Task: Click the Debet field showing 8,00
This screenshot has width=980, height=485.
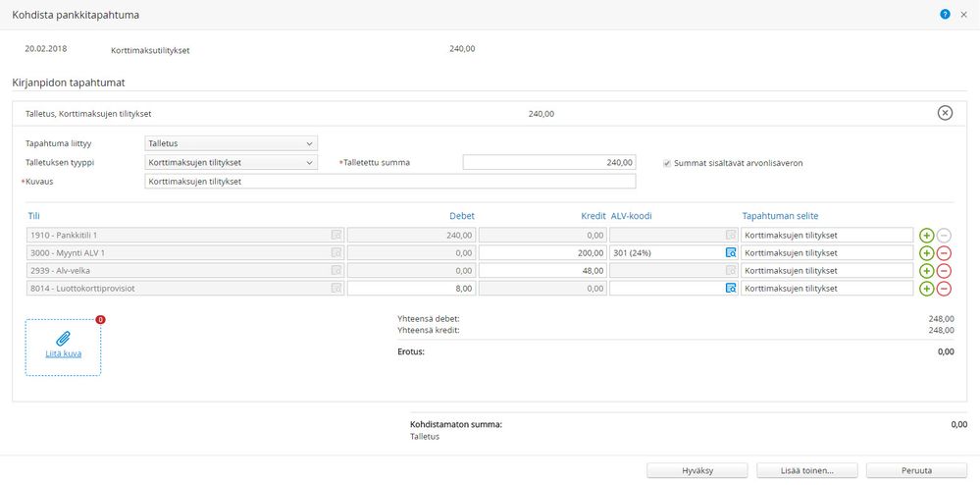Action: [412, 289]
